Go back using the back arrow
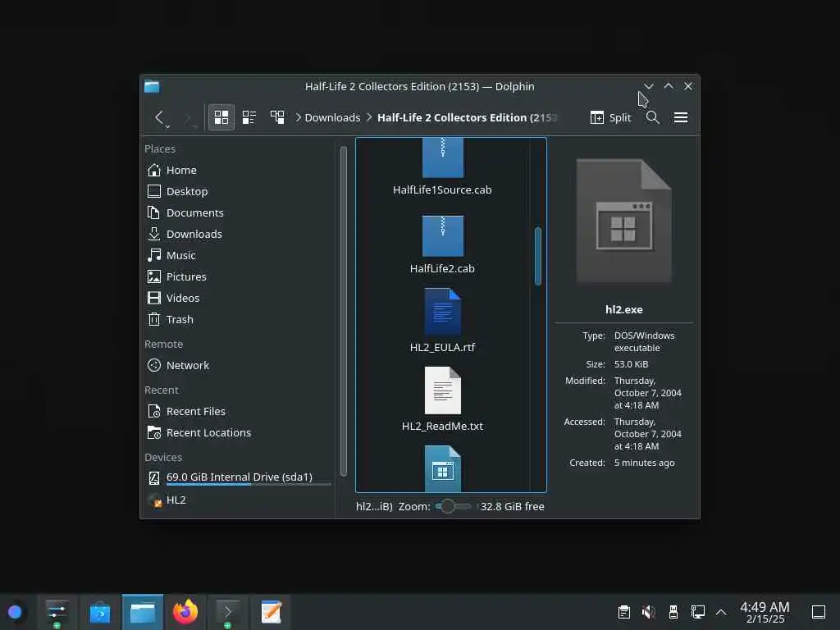 159,117
